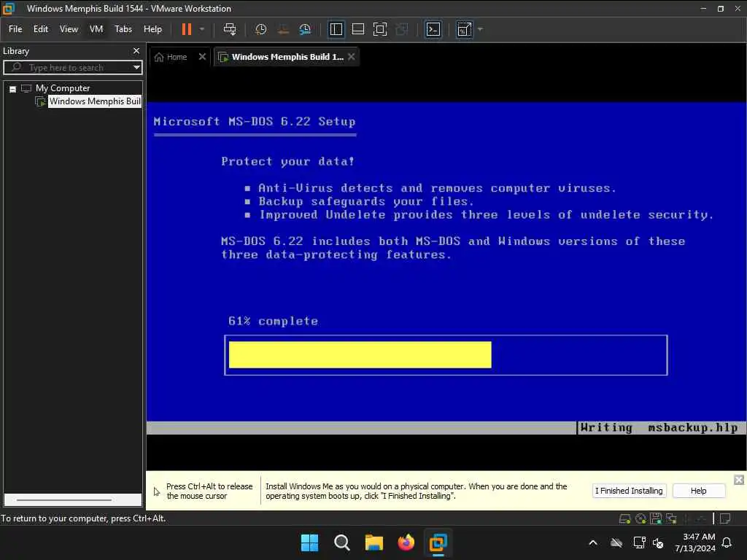747x560 pixels.
Task: Open the Windows Start menu
Action: coord(309,542)
